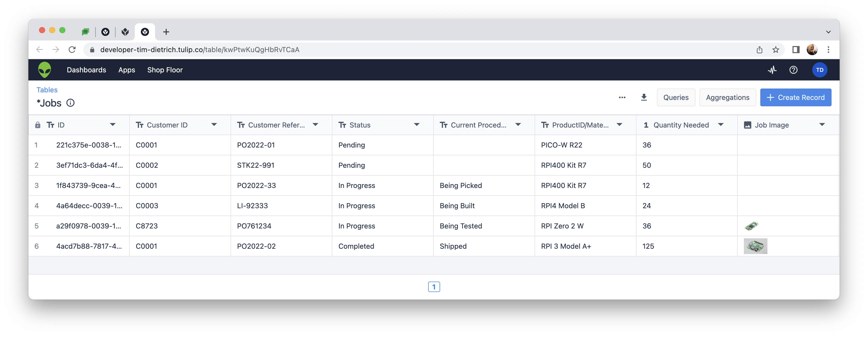Open the RPI 3 Model A+ job image
Screen dimensions: 868x337
[x=756, y=246]
